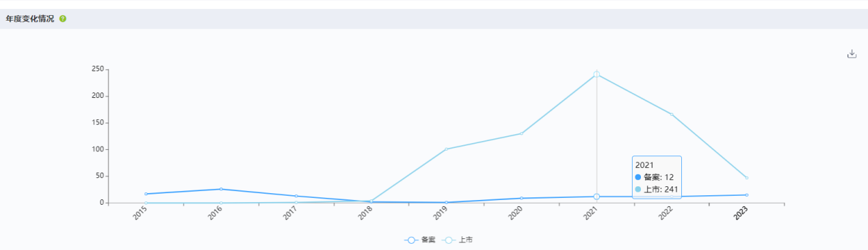Click the 2022 上市 data point
868x250 pixels.
[672, 114]
